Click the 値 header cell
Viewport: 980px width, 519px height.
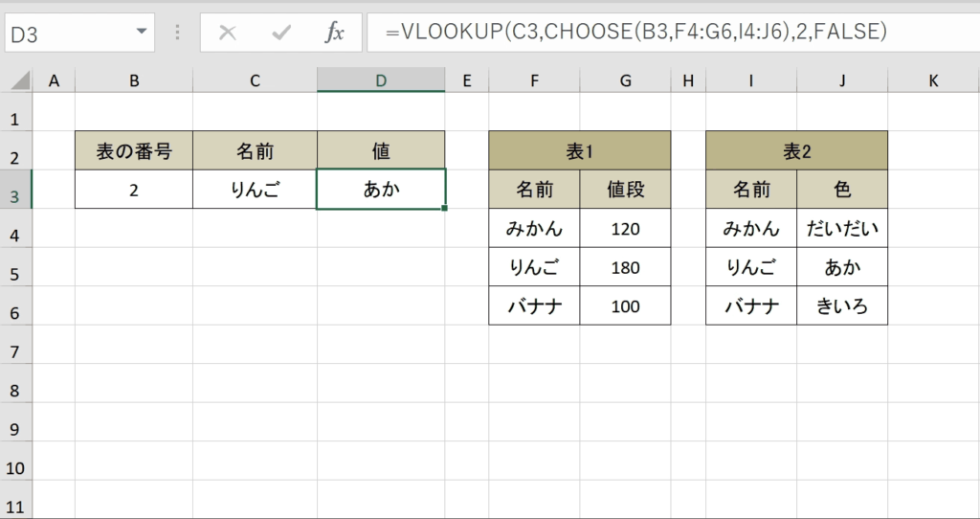[381, 150]
